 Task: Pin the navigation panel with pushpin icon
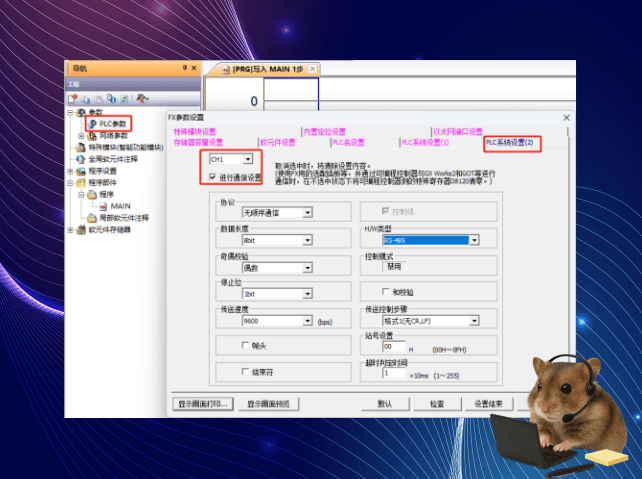click(185, 68)
